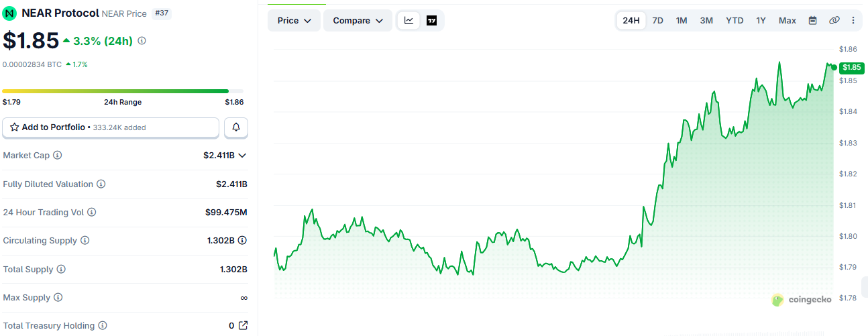Click the 24h Range progress bar
The width and height of the screenshot is (868, 336).
point(123,91)
